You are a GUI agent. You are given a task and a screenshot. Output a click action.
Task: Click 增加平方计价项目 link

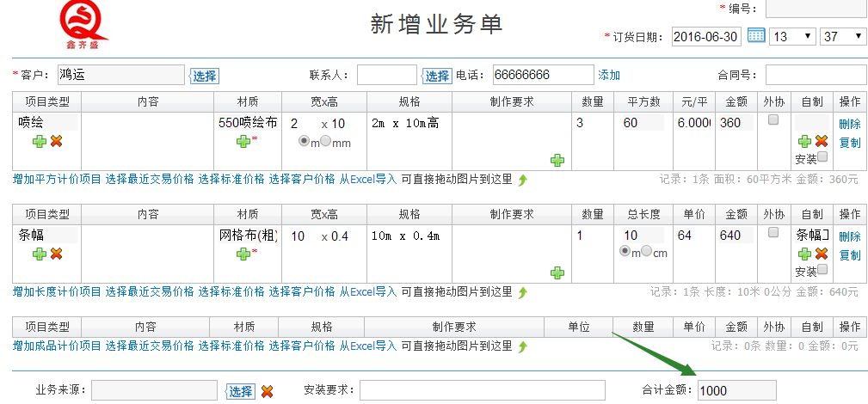[57, 180]
